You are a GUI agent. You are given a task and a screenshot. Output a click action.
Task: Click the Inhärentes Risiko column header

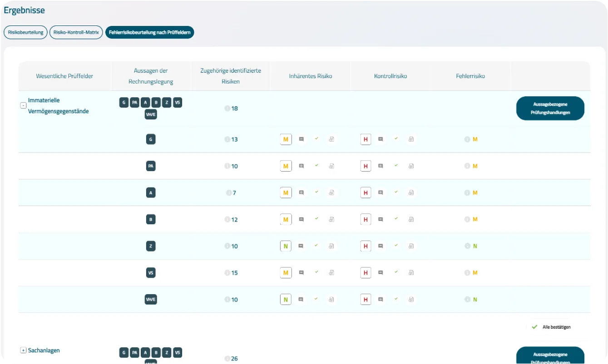pyautogui.click(x=311, y=76)
